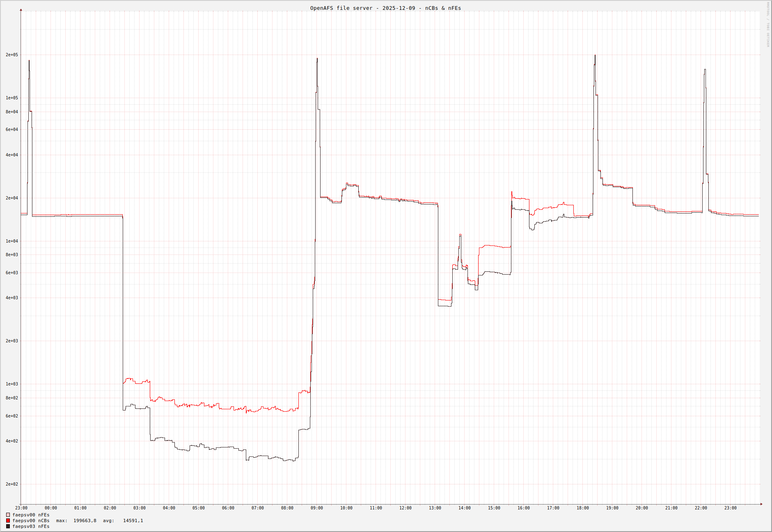Click the 12:00 label on the time axis

(x=405, y=508)
